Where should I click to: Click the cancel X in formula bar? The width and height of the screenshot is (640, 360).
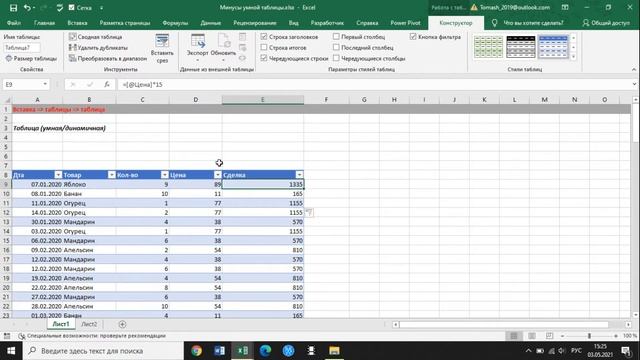coord(73,84)
